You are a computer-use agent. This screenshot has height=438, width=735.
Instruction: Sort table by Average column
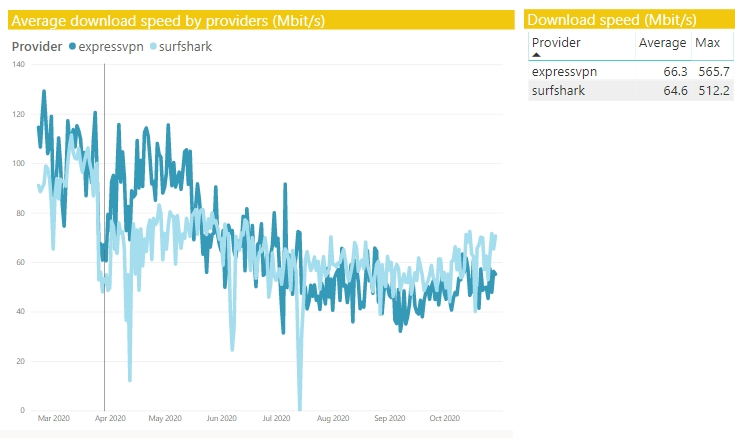[662, 43]
